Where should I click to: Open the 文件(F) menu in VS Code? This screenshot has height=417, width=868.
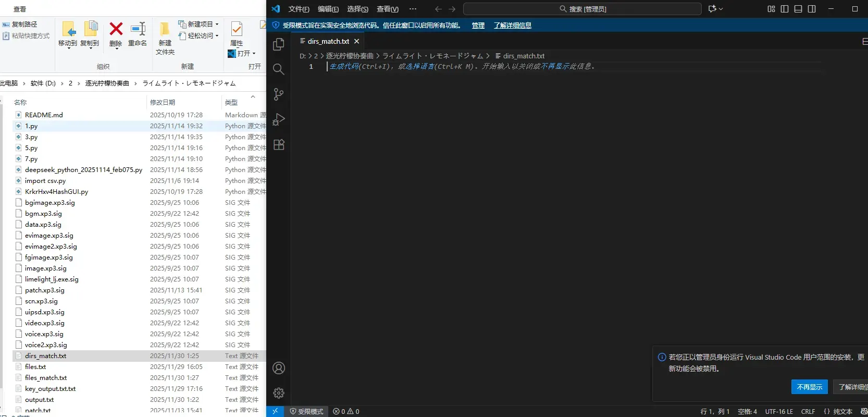coord(299,9)
